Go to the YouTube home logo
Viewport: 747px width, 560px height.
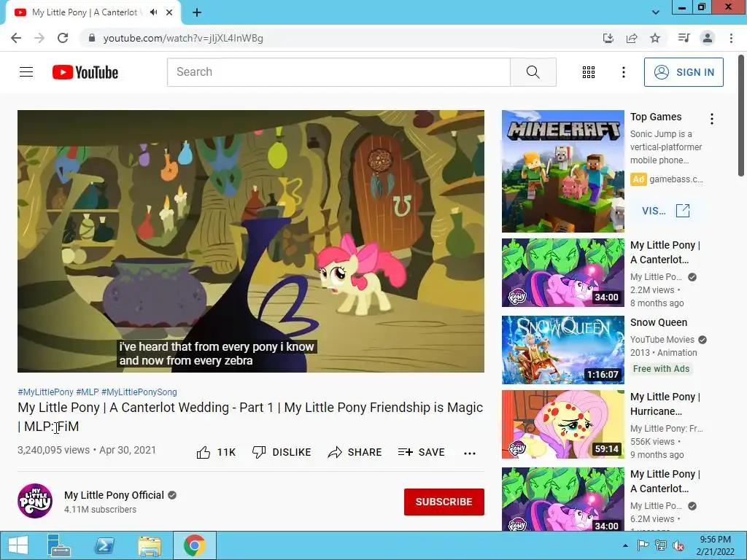coord(85,72)
